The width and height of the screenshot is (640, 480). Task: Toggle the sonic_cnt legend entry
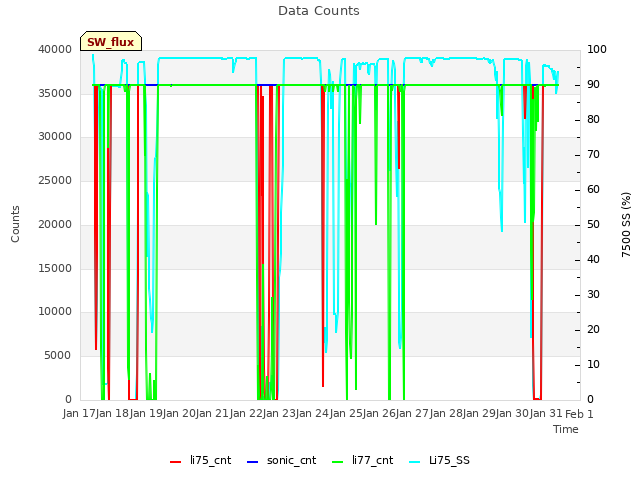(x=282, y=460)
